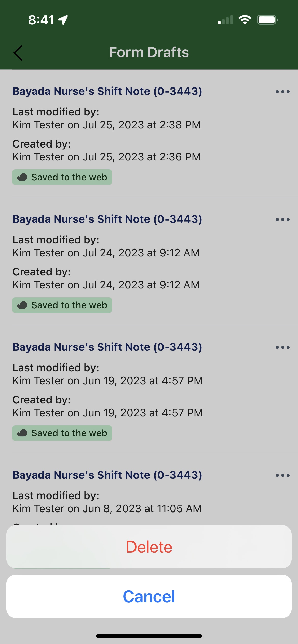Tap the back arrow in header
Image resolution: width=298 pixels, height=644 pixels.
18,53
